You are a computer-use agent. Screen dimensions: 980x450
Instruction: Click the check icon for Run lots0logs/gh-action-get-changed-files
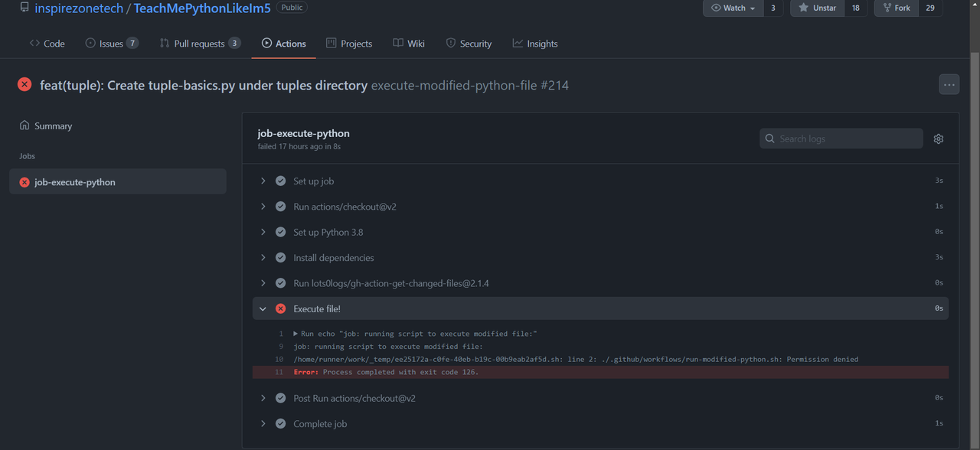[x=280, y=283]
